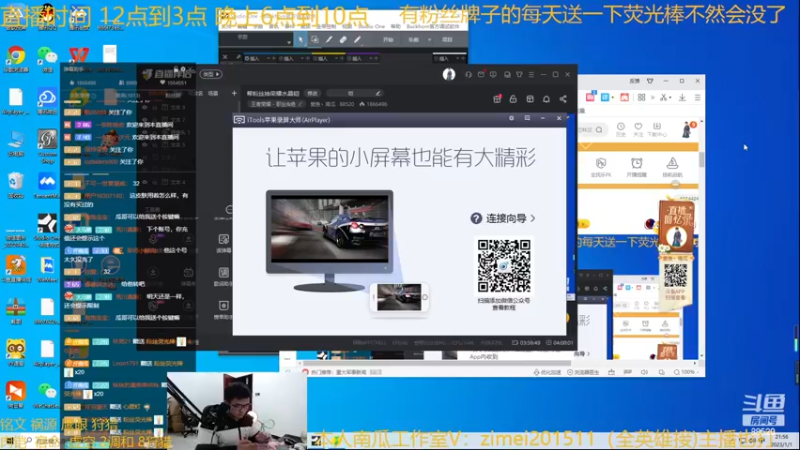Click the modify button beside stream title
Image resolution: width=800 pixels, height=450 pixels.
click(312, 93)
